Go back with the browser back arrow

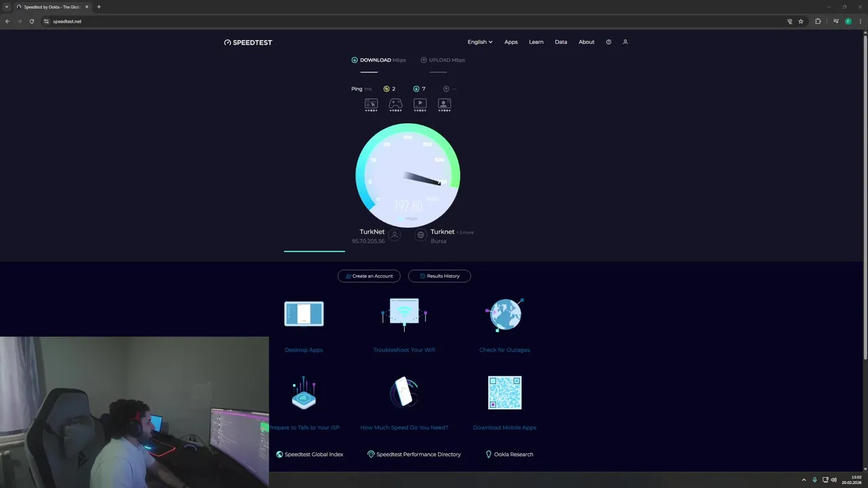click(x=7, y=21)
